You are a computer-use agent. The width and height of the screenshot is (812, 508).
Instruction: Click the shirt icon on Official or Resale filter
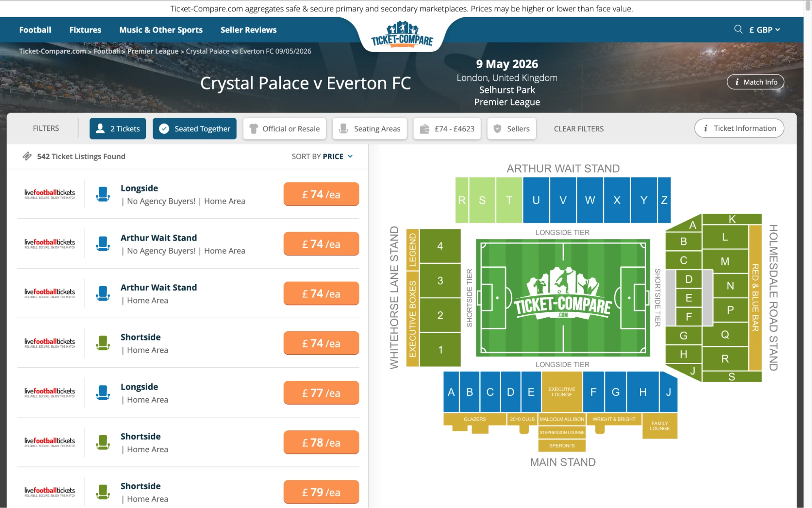pyautogui.click(x=253, y=128)
